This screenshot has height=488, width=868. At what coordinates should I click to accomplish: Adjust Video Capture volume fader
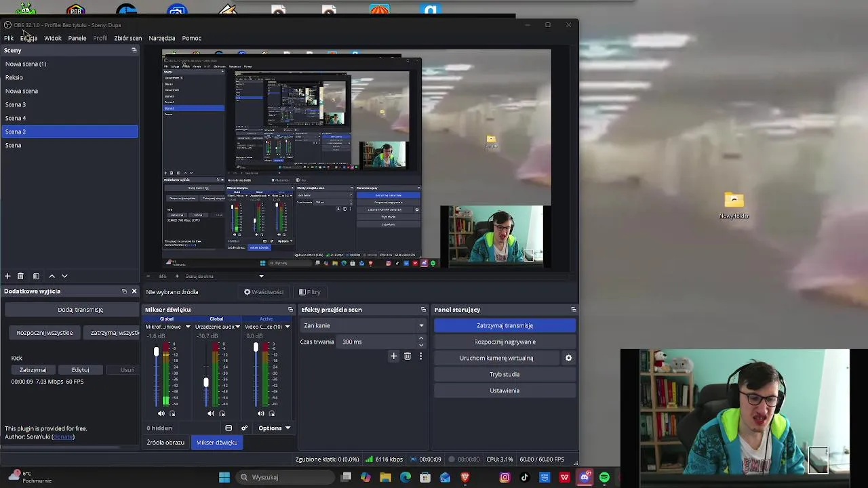pyautogui.click(x=256, y=348)
